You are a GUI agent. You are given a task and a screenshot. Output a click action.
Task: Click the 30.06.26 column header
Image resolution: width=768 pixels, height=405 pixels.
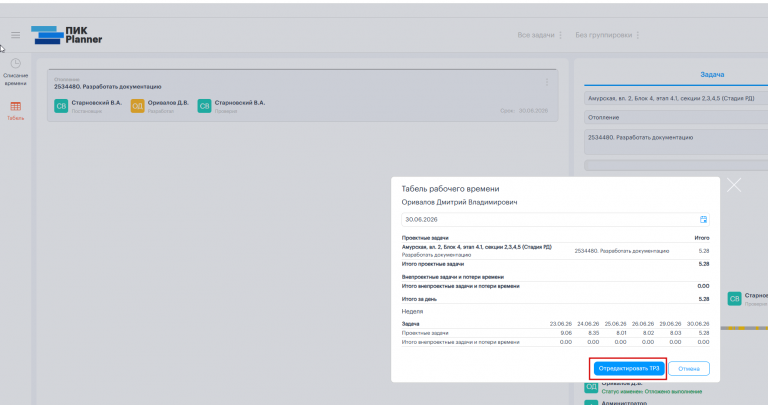click(x=698, y=324)
